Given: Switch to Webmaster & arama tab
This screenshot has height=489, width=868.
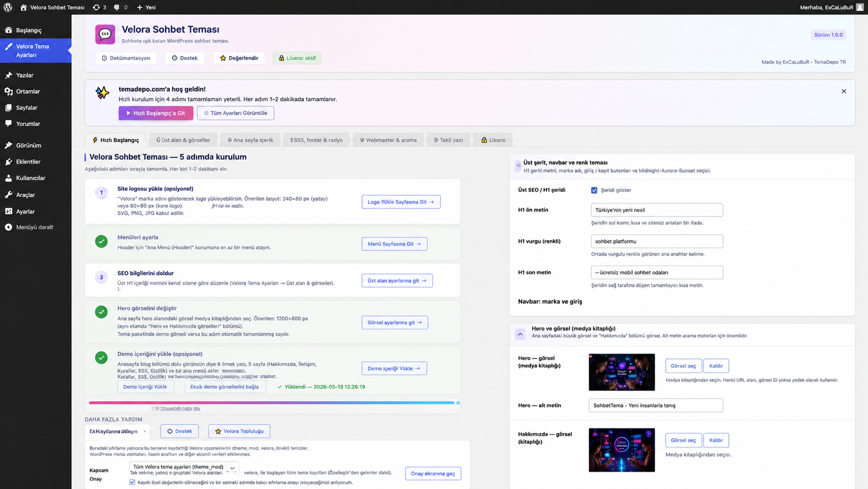Looking at the screenshot, I should click(388, 140).
